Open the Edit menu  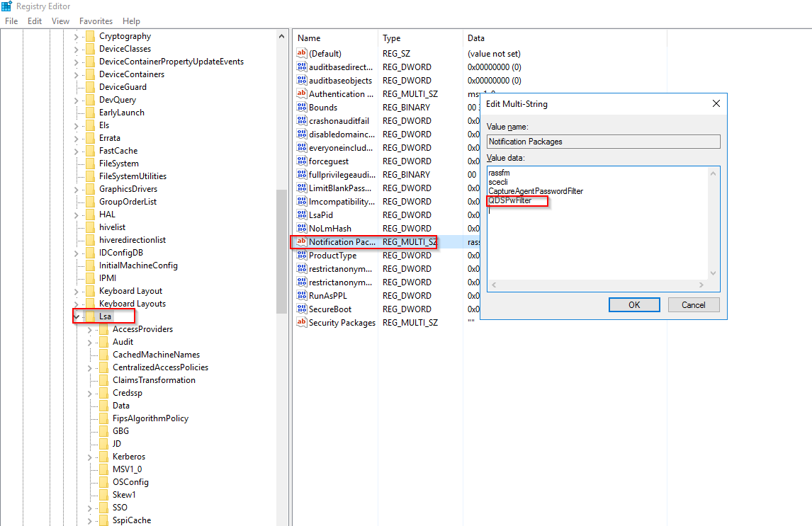35,21
